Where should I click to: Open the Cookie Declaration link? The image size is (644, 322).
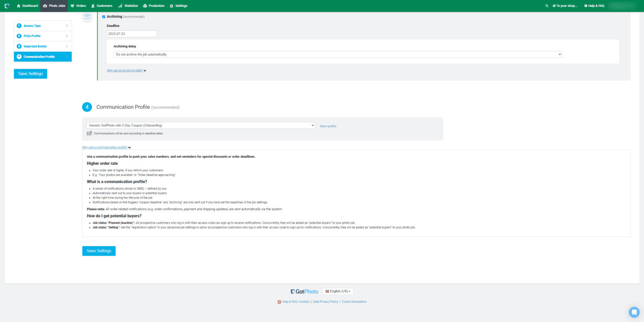(x=354, y=302)
